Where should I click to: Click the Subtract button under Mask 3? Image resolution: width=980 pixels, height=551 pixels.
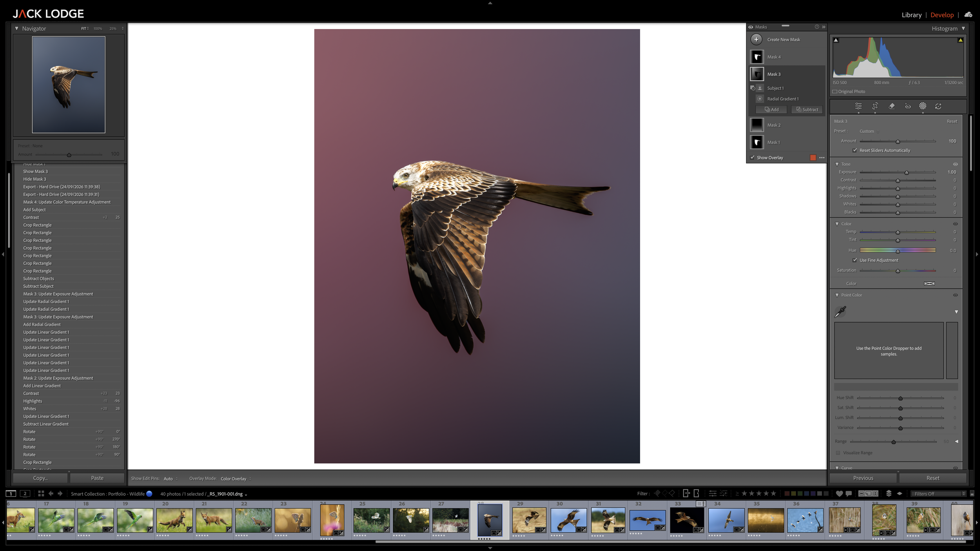[x=807, y=110]
